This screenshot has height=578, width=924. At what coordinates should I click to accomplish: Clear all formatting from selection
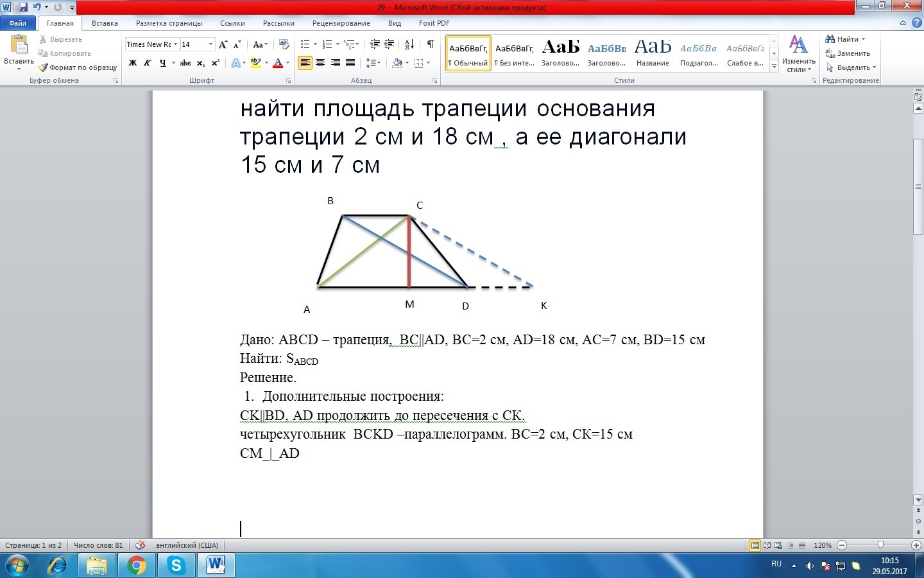click(x=285, y=44)
